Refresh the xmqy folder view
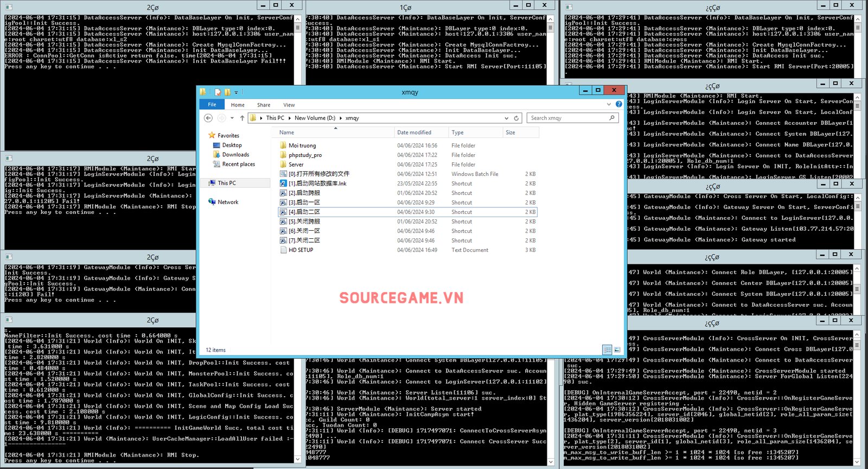868x469 pixels. tap(516, 118)
